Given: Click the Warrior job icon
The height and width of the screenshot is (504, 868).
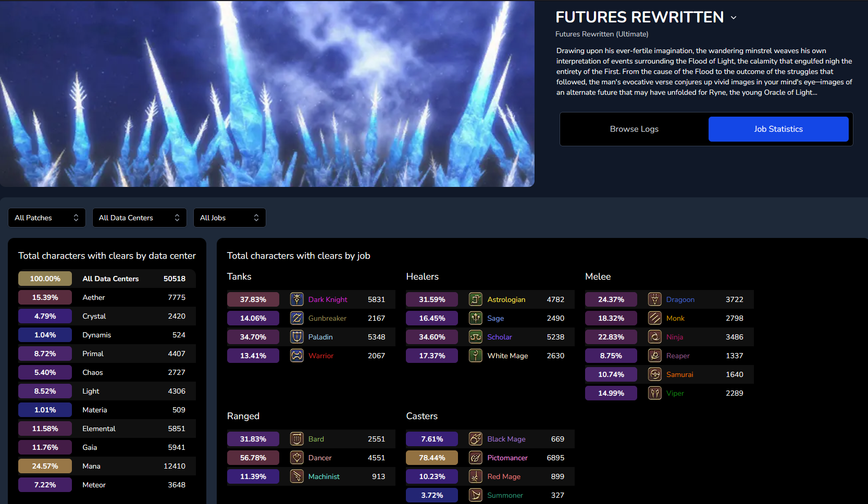Looking at the screenshot, I should pyautogui.click(x=296, y=356).
